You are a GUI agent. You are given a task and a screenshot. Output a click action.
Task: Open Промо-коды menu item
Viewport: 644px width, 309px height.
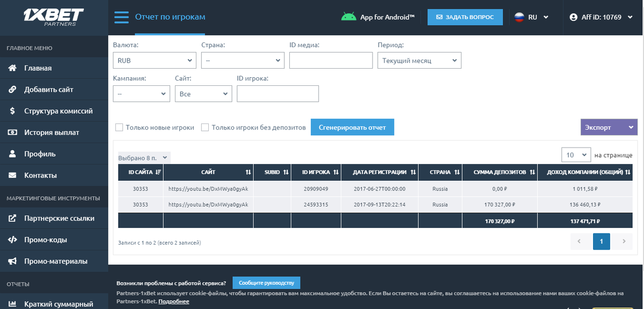pos(54,240)
